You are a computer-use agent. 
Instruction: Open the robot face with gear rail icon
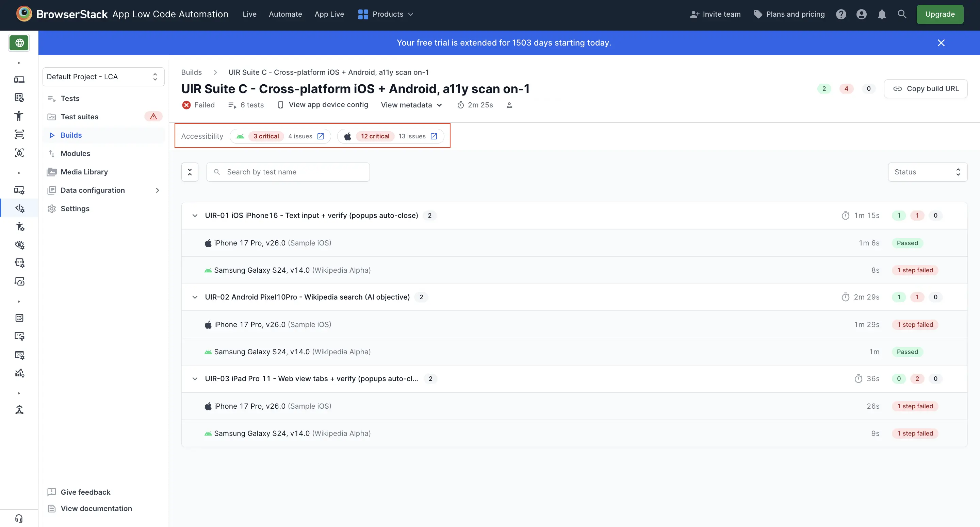pos(19,263)
